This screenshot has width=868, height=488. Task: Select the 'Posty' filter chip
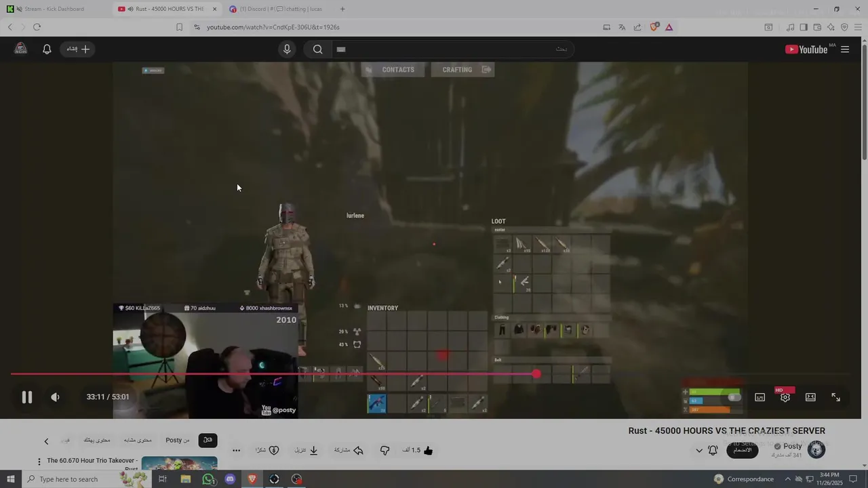click(x=178, y=441)
